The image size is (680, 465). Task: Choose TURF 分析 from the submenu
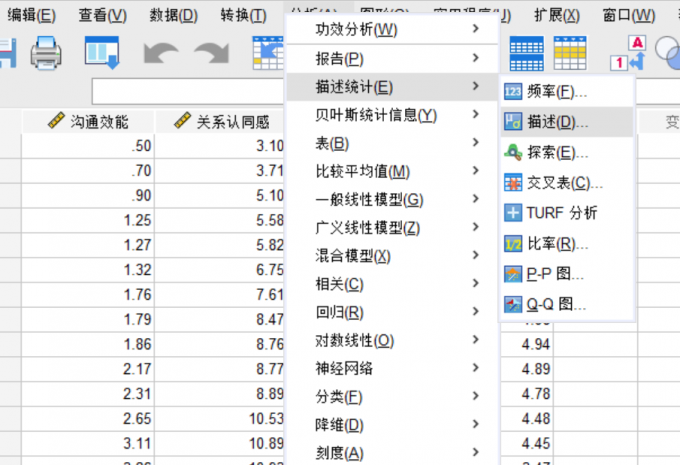(567, 213)
